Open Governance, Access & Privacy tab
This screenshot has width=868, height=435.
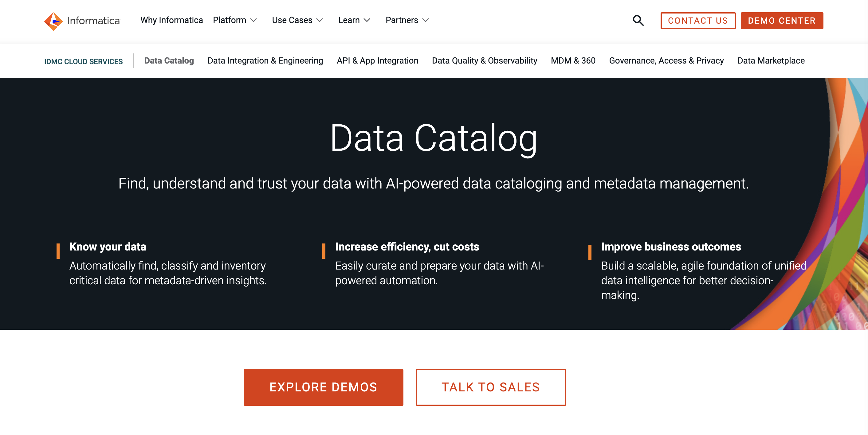(x=666, y=60)
